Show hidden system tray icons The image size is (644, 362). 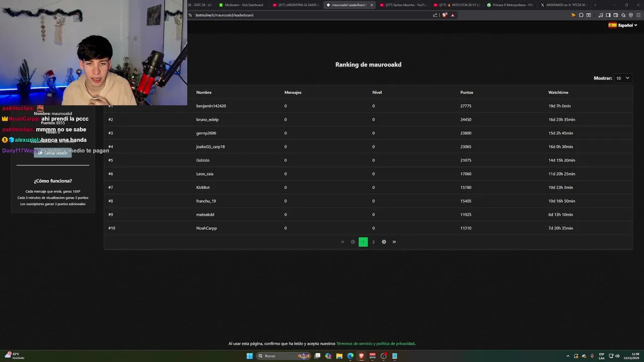(x=568, y=356)
